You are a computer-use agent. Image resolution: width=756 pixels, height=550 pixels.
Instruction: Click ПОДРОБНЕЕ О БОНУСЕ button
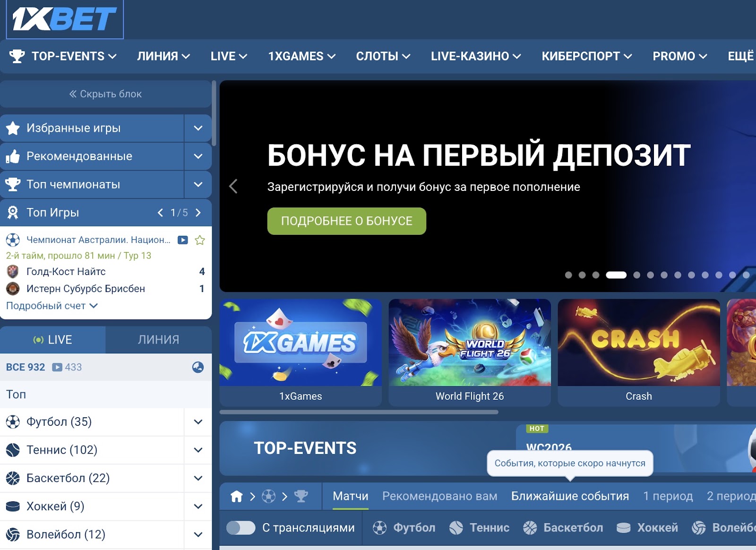347,221
